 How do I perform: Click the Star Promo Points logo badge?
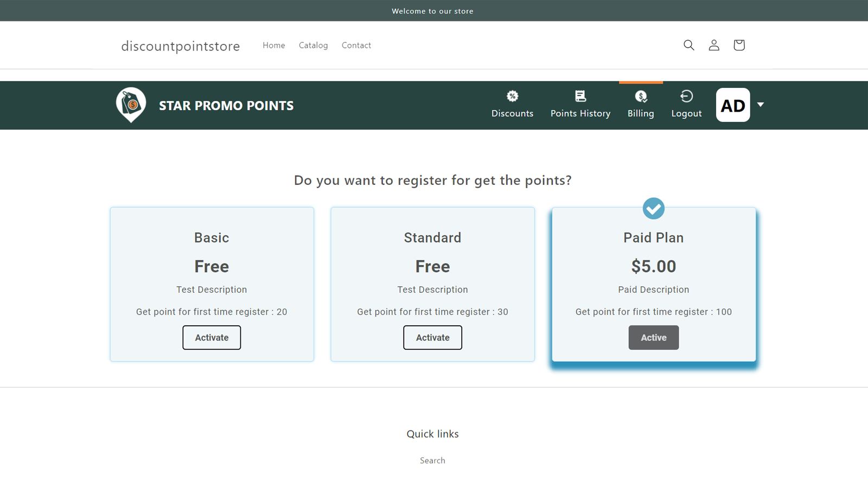[x=131, y=105]
